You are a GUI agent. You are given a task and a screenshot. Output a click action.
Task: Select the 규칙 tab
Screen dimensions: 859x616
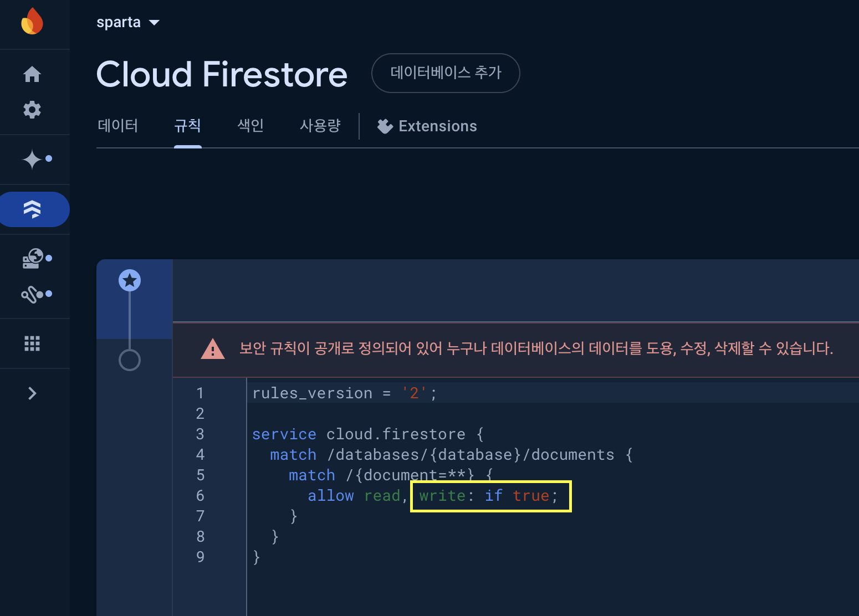[187, 126]
